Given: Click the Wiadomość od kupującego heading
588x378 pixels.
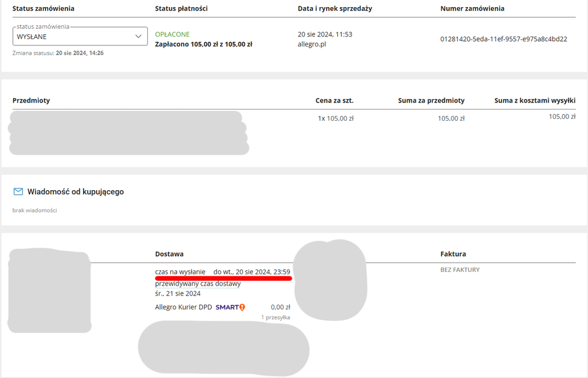Looking at the screenshot, I should click(75, 192).
